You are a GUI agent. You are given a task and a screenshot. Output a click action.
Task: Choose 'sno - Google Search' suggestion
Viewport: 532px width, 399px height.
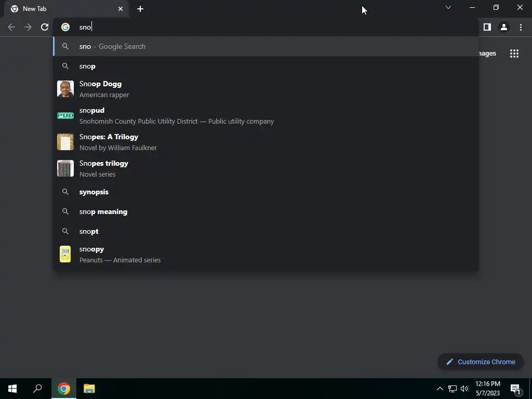coord(265,46)
